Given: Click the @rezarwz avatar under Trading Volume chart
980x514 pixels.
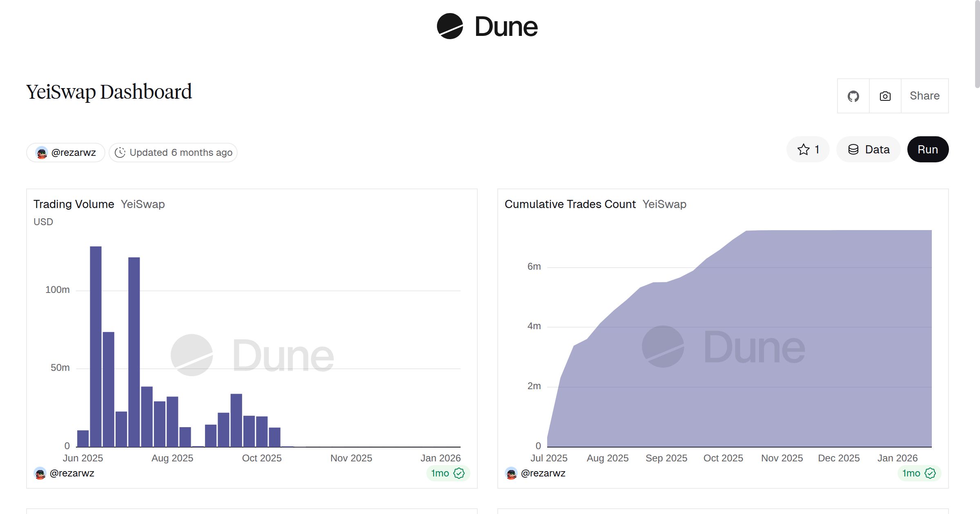Looking at the screenshot, I should 40,473.
